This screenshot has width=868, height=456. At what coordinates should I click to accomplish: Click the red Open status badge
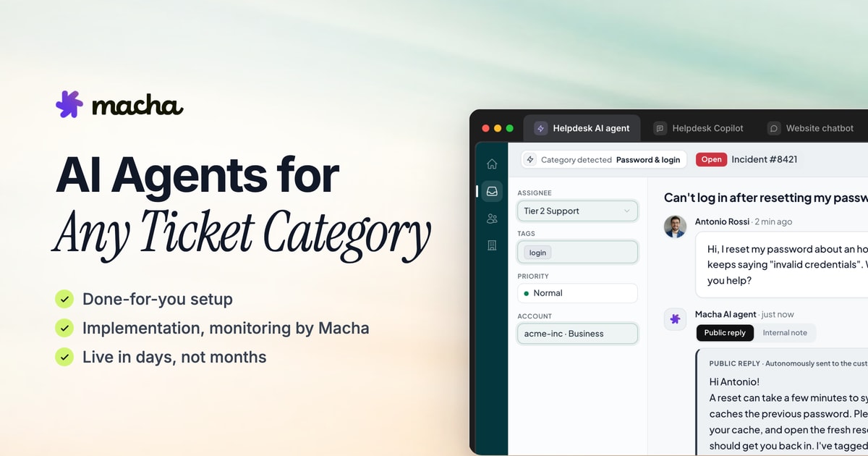[711, 159]
